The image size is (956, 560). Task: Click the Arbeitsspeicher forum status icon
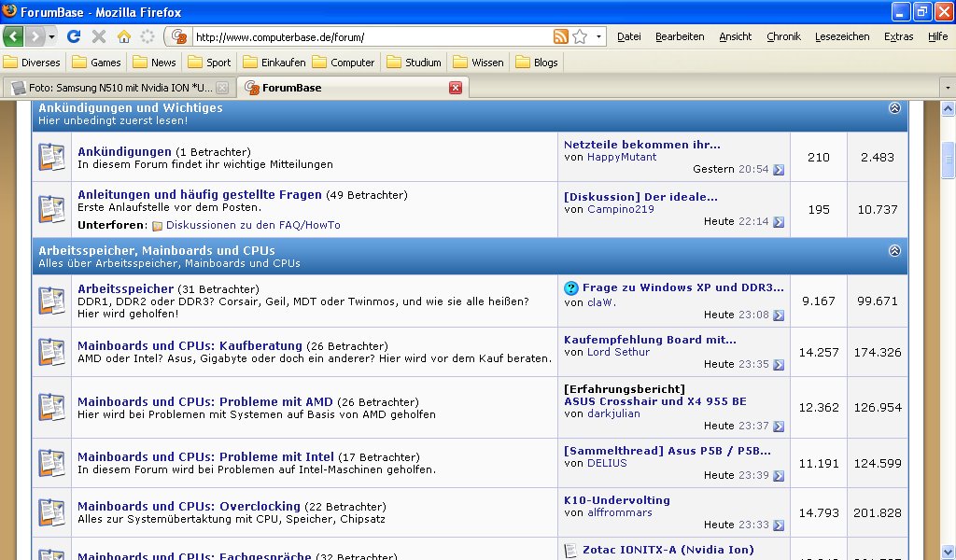pyautogui.click(x=52, y=301)
